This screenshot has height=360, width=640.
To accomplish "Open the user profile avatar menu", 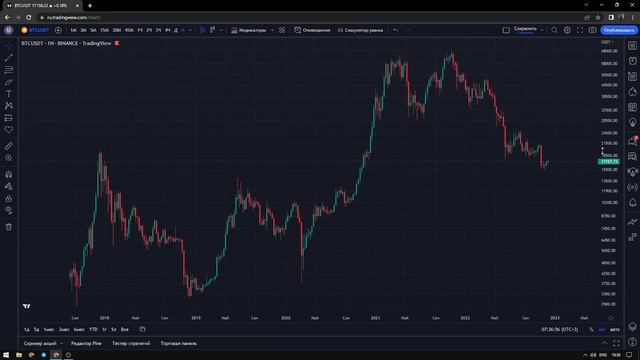I will click(x=9, y=30).
